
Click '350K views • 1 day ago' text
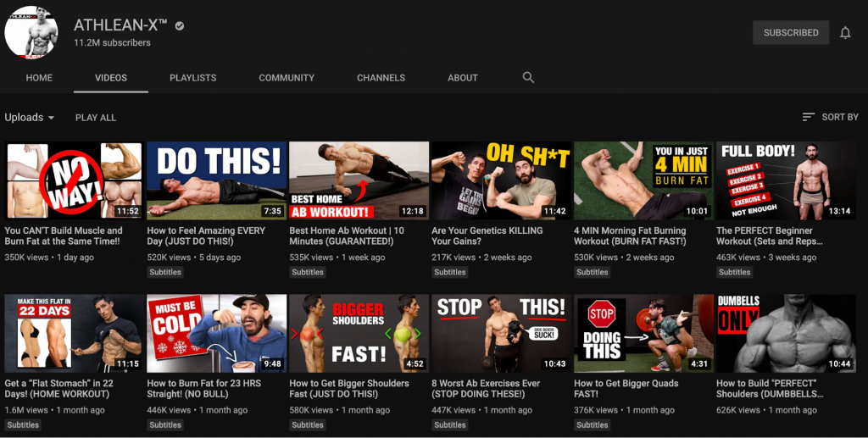[x=49, y=258]
